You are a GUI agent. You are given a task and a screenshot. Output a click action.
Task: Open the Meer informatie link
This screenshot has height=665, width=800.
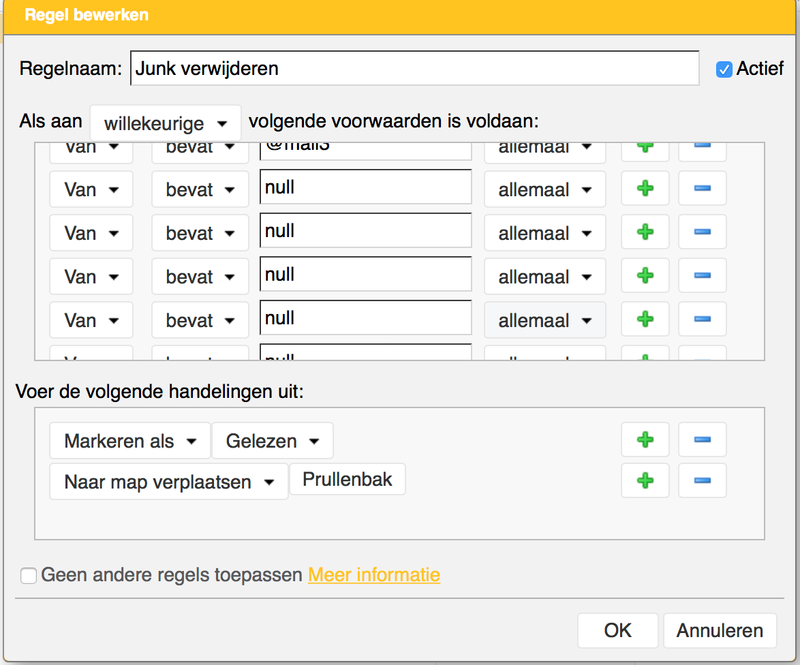(374, 575)
